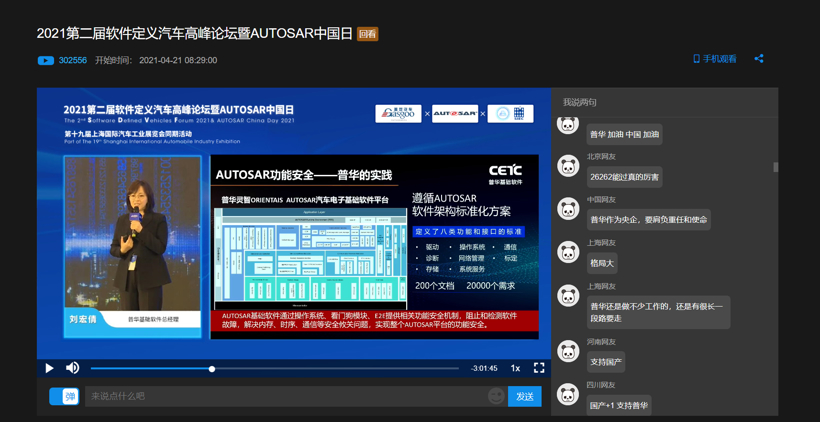This screenshot has width=820, height=422.
Task: Toggle the 弹 danmaku switch
Action: coord(64,396)
